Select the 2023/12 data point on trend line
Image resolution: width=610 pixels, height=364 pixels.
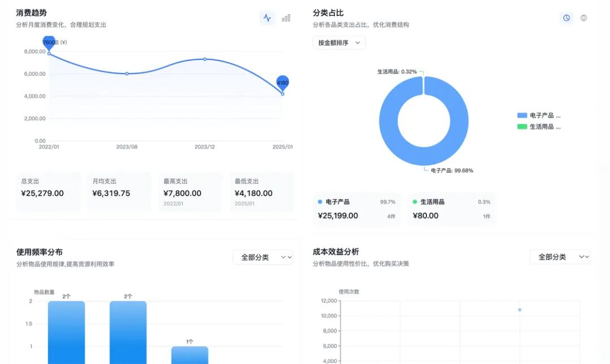[204, 59]
